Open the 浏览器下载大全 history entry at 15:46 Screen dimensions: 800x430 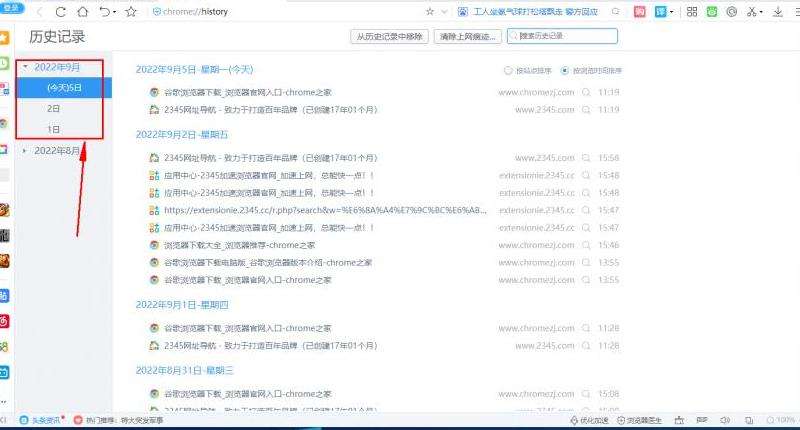pyautogui.click(x=239, y=245)
